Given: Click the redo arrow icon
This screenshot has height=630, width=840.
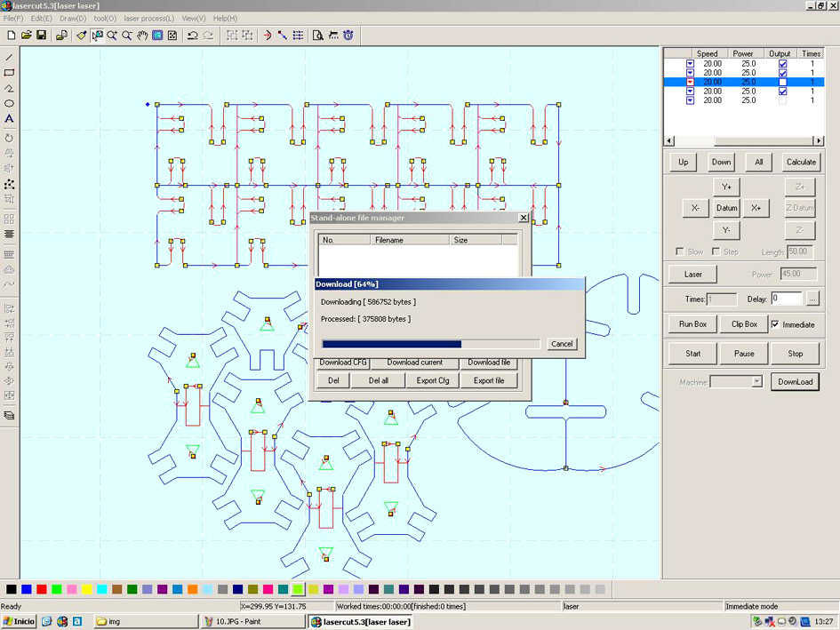Looking at the screenshot, I should click(208, 36).
